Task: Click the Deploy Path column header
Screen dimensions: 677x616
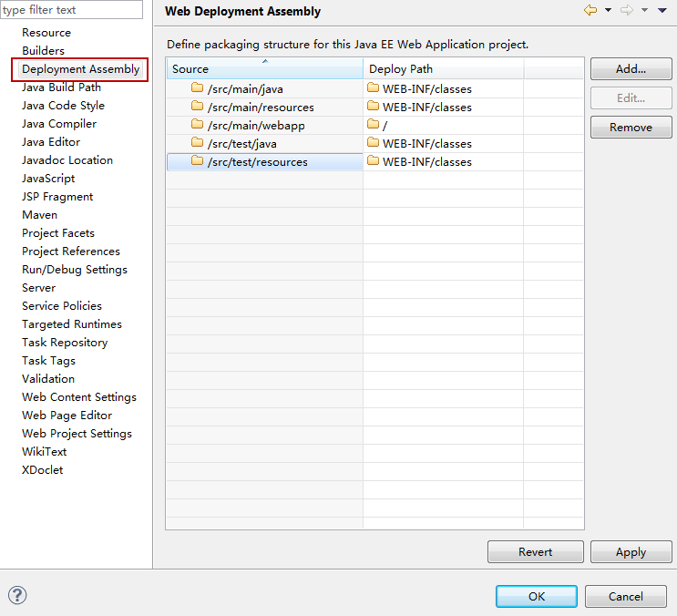Action: pos(444,69)
